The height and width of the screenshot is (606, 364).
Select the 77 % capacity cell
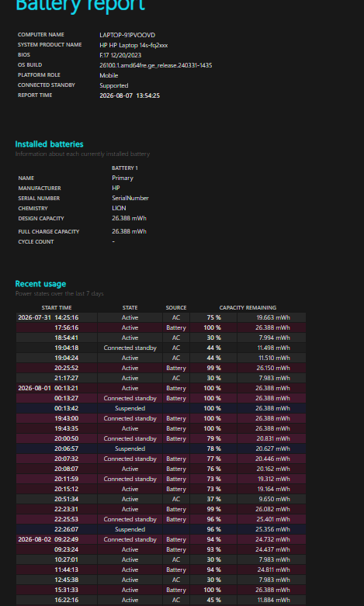(x=213, y=459)
